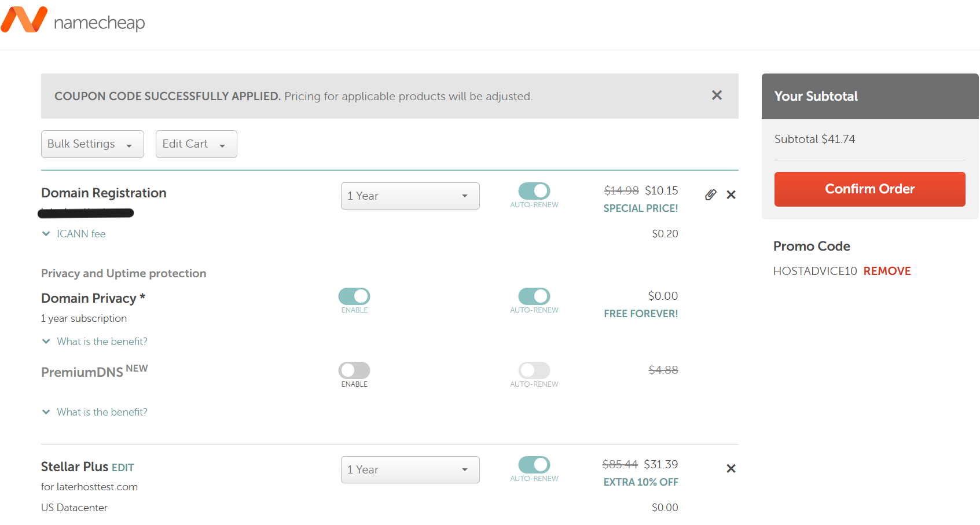Remove the HOSTADVICE10 promo code
This screenshot has width=980, height=525.
coord(887,271)
